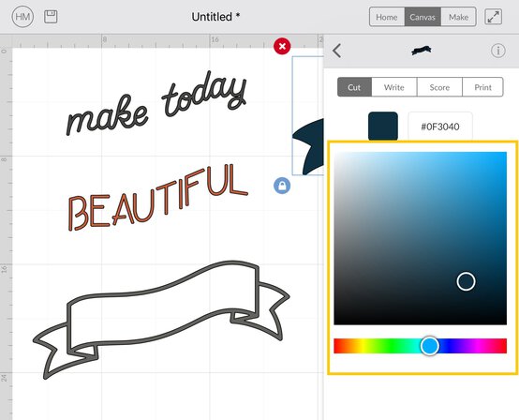Select the orange BEAUTIFUL text
Screen dimensions: 519x420
[157, 197]
